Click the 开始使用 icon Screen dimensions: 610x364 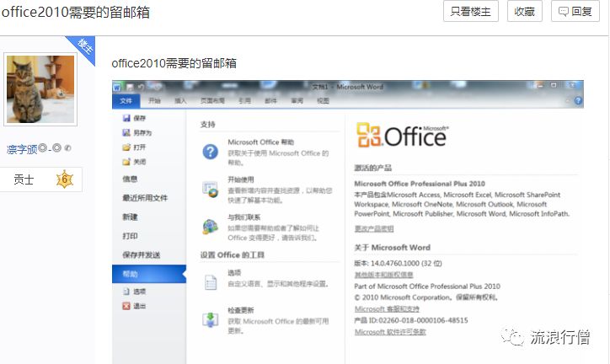210,189
